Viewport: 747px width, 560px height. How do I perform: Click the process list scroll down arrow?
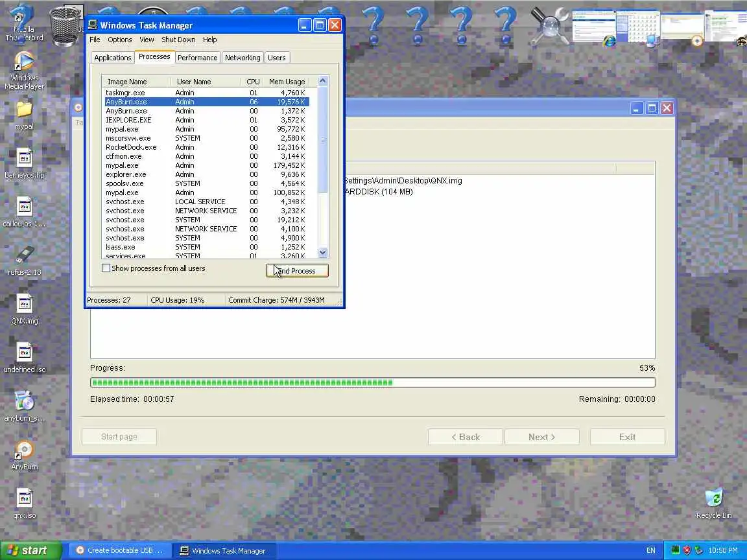(x=322, y=252)
